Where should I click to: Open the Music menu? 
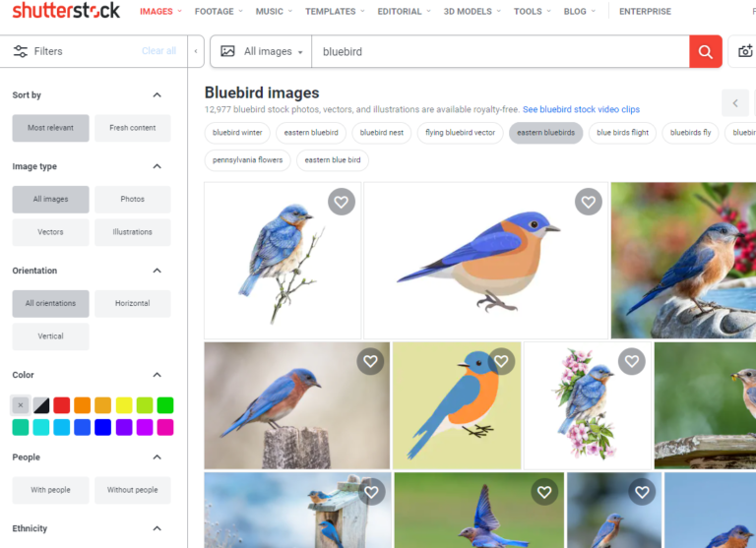click(x=274, y=11)
